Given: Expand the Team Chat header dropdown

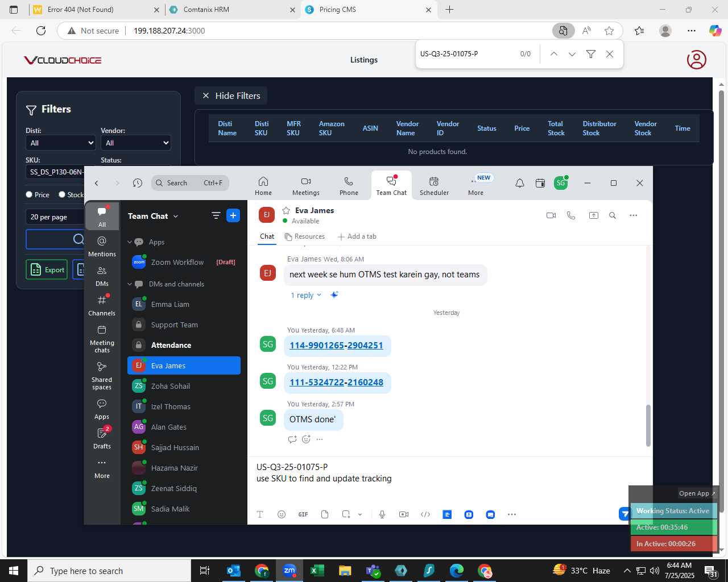Looking at the screenshot, I should tap(176, 217).
